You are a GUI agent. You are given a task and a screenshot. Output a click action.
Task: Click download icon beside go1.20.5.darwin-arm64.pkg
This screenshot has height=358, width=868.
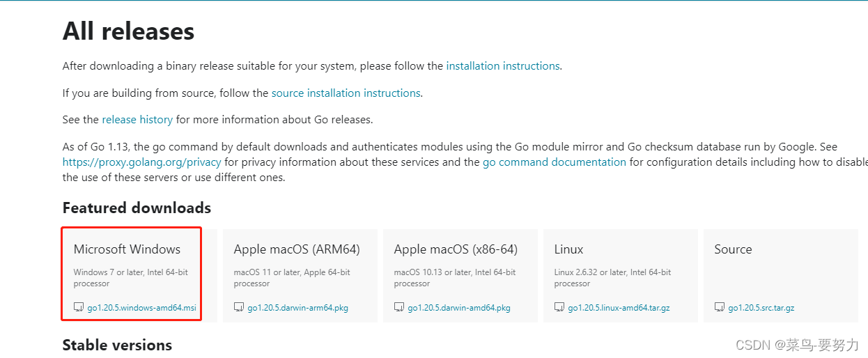click(x=239, y=307)
